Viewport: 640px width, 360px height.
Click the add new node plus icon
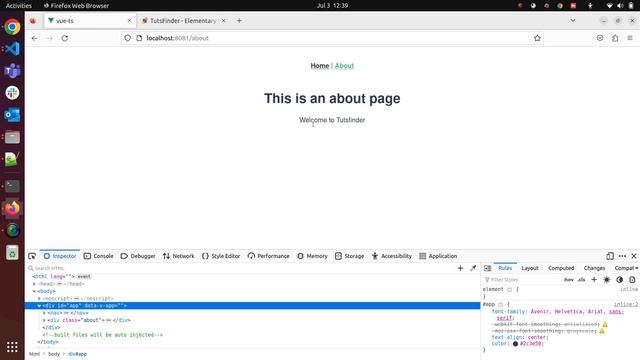point(460,268)
